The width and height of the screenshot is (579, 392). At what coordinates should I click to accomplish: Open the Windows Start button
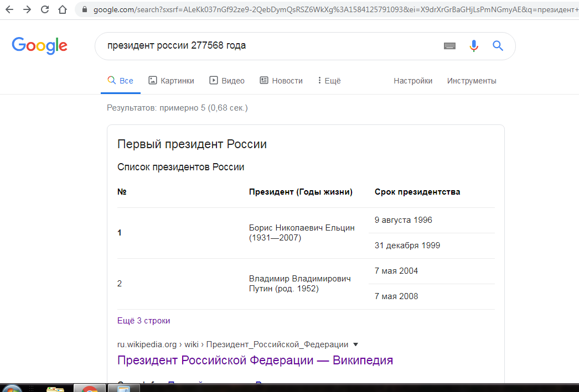[x=12, y=388]
